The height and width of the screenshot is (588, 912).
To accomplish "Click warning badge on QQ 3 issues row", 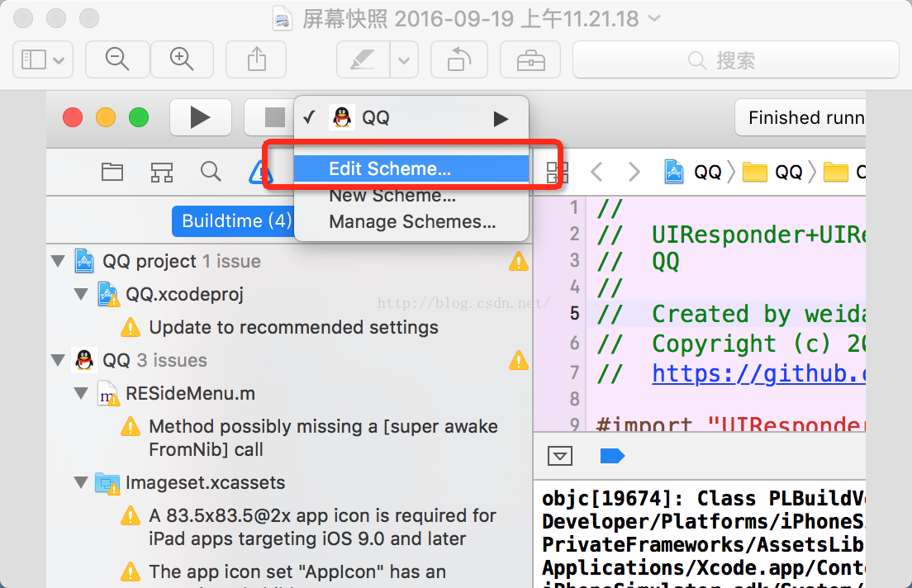I will pos(518,361).
